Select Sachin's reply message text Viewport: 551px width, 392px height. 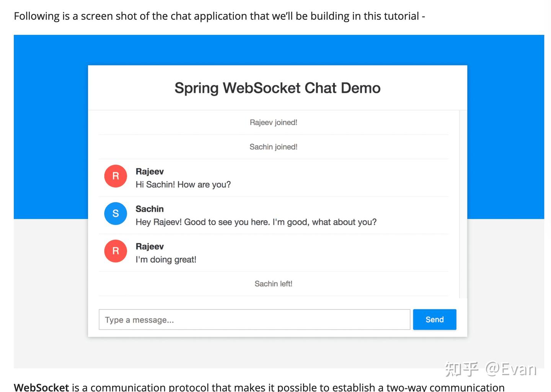pyautogui.click(x=256, y=222)
